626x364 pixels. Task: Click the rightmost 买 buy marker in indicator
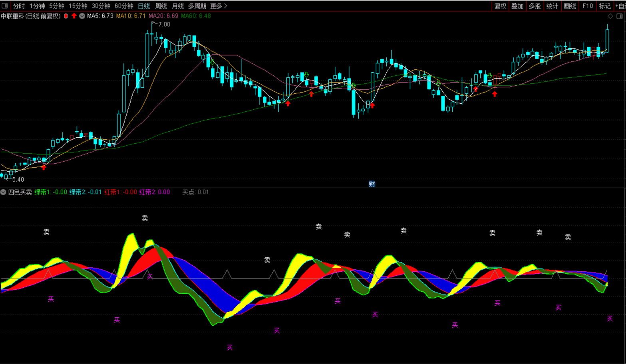pos(610,318)
